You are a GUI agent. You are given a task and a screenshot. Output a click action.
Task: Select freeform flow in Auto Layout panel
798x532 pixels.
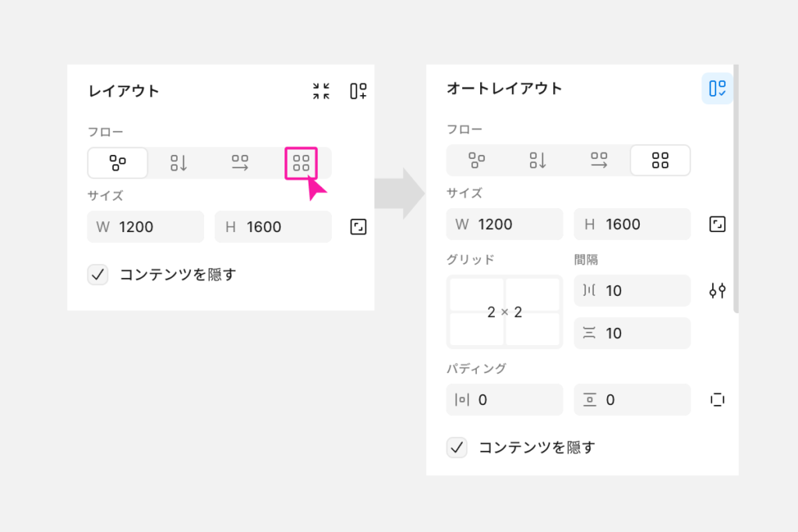(x=477, y=160)
